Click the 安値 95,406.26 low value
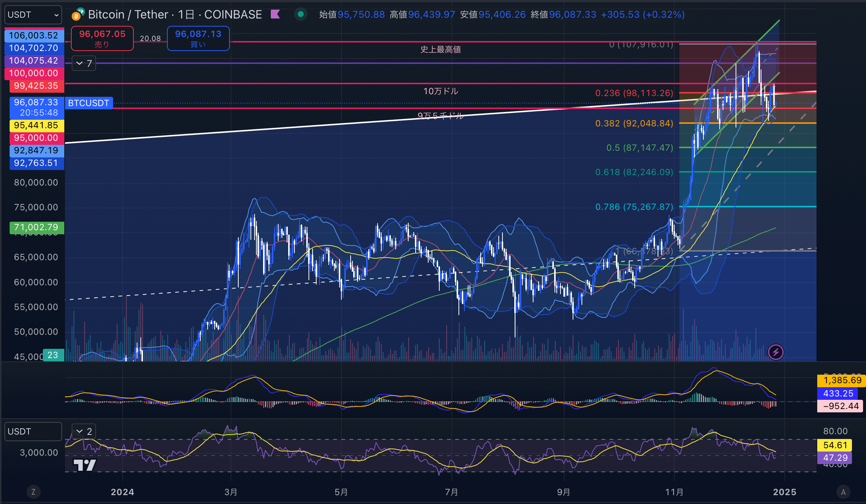 coord(493,14)
